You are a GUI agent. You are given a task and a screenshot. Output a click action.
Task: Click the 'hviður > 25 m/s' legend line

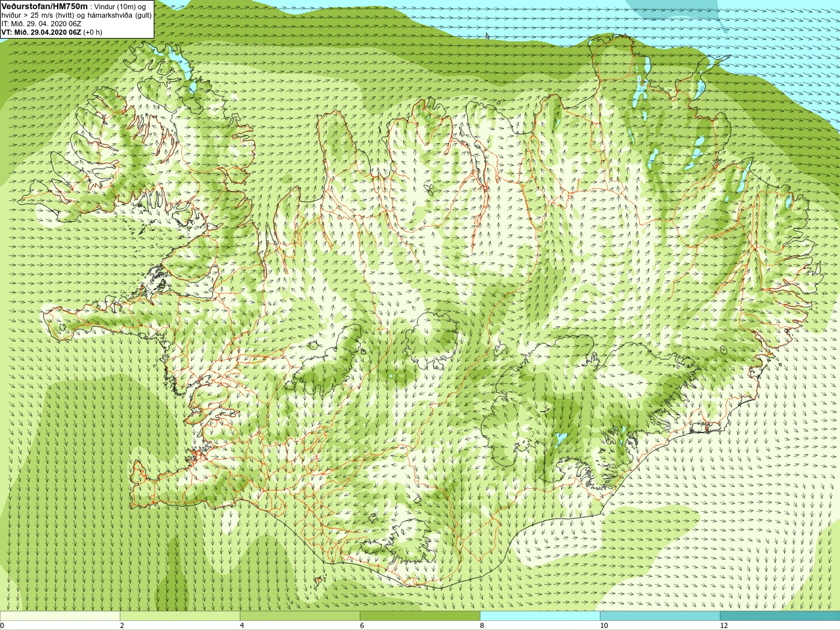click(76, 15)
